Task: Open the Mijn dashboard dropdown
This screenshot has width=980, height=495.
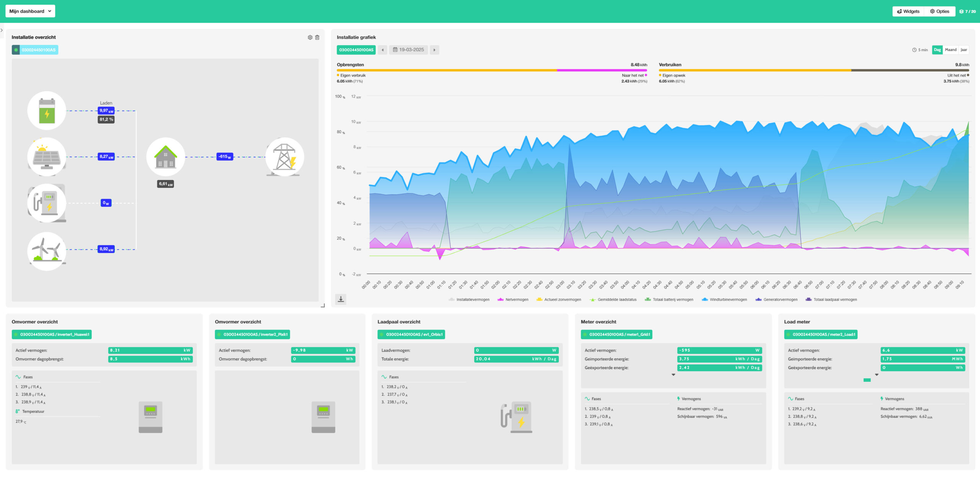Action: point(30,11)
